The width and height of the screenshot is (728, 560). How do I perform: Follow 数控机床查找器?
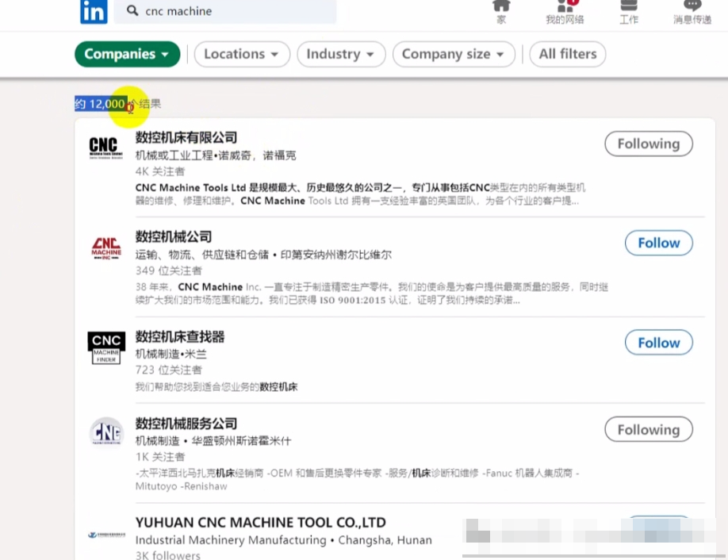point(659,343)
